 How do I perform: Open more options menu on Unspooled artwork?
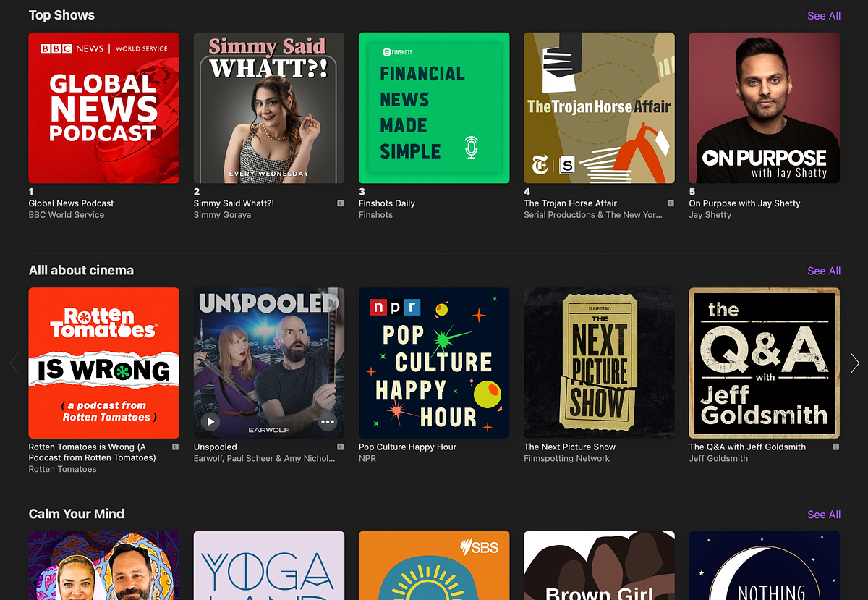[328, 421]
